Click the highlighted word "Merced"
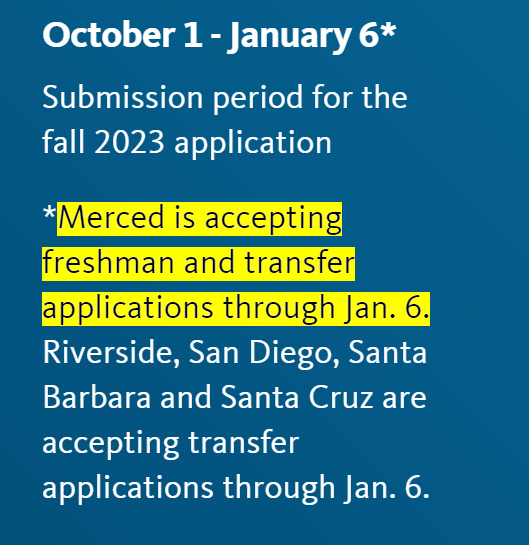 pyautogui.click(x=111, y=218)
